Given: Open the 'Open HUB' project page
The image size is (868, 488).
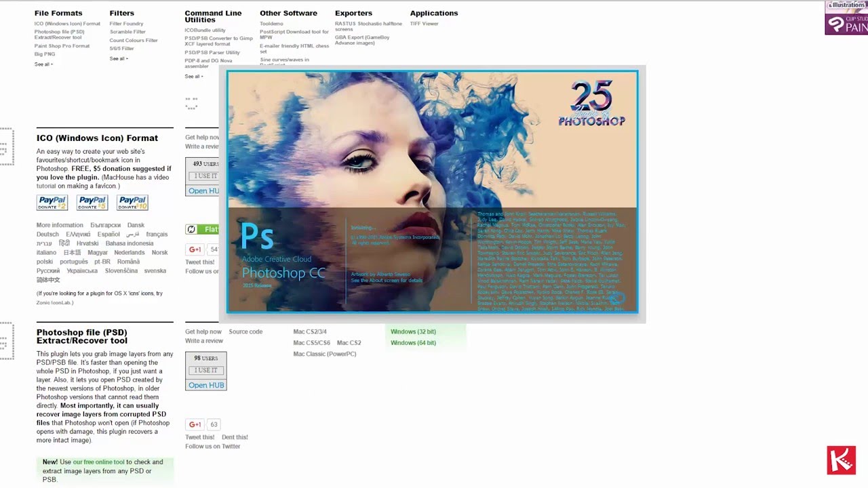Looking at the screenshot, I should [205, 385].
